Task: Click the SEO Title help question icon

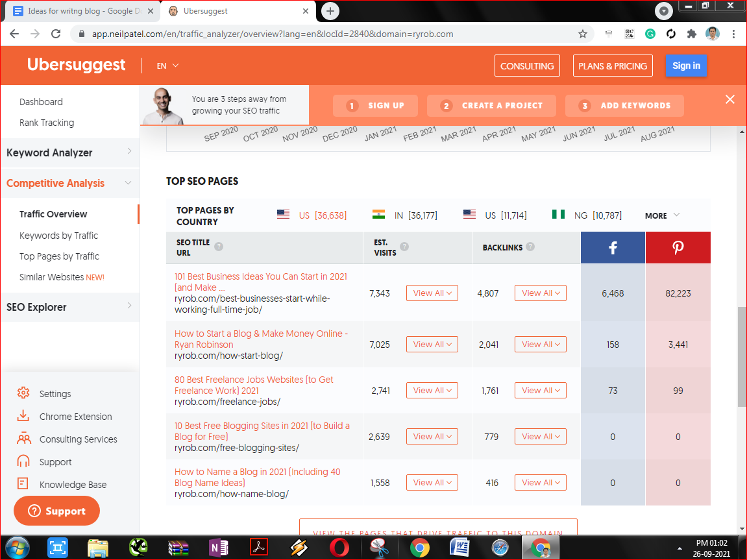Action: tap(219, 247)
